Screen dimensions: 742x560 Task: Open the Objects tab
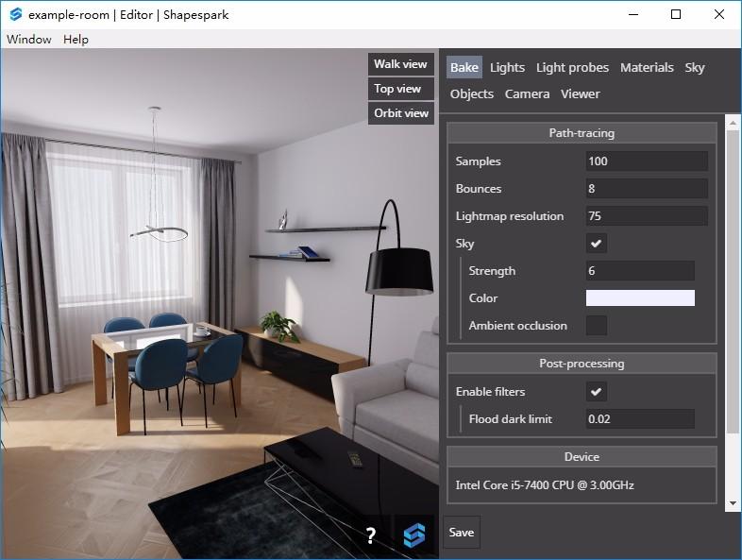click(x=471, y=93)
